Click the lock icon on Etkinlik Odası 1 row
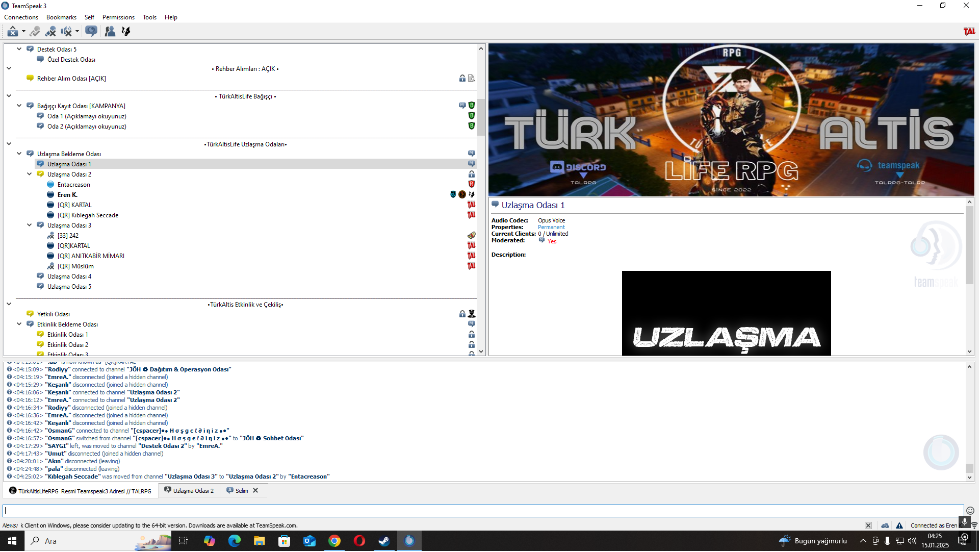This screenshot has height=552, width=980. click(472, 335)
